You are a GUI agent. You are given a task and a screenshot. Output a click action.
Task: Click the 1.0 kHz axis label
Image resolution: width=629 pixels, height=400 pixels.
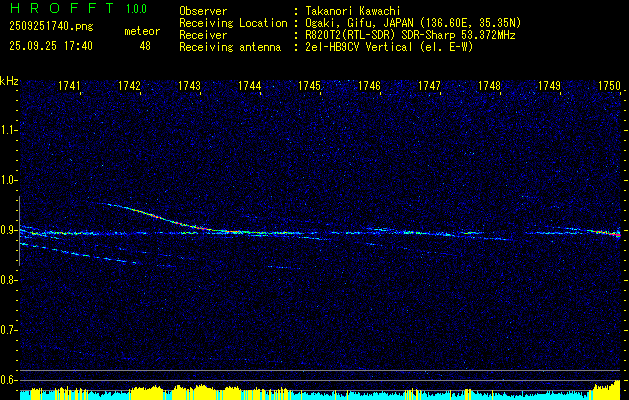9,180
